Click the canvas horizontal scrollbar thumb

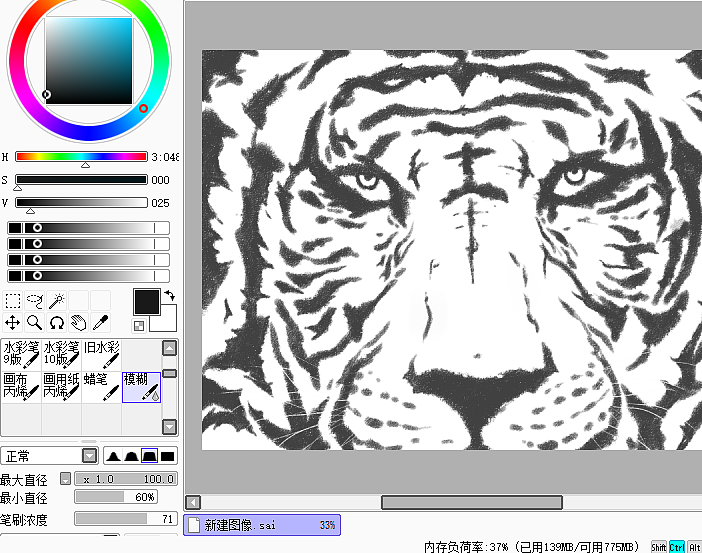point(472,502)
